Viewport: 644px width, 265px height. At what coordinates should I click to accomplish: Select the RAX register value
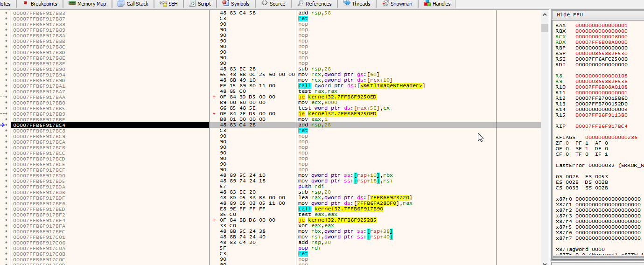[x=601, y=26]
